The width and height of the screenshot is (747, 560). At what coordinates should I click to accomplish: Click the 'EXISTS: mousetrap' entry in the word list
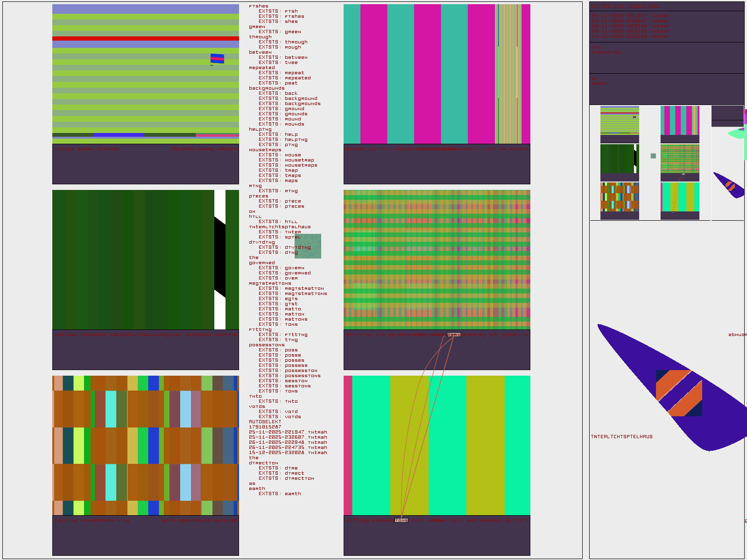coord(286,160)
